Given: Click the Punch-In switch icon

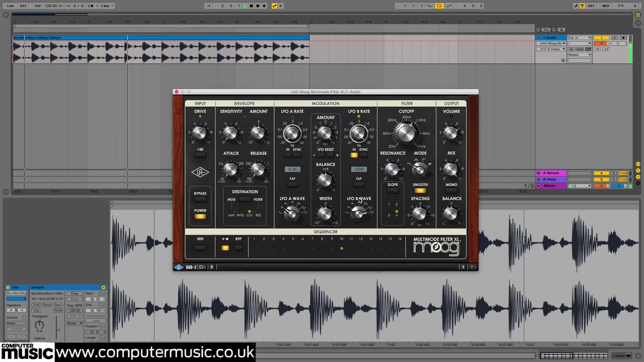Looking at the screenshot, I should pyautogui.click(x=430, y=6).
